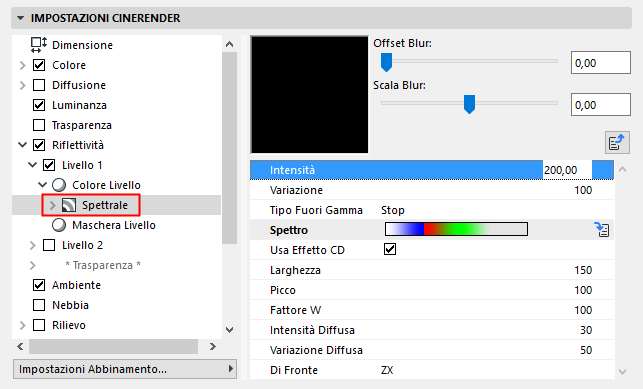Click the Di Fronte ZX value

point(387,370)
